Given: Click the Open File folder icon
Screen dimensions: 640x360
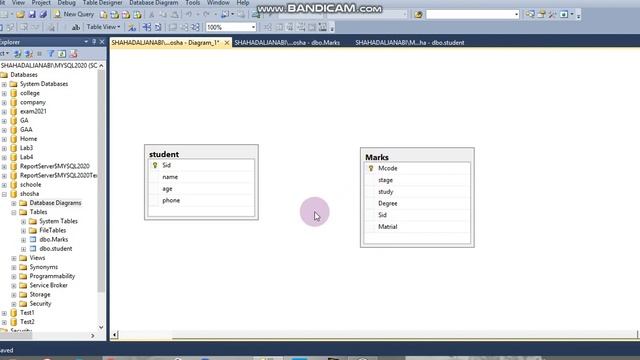Looking at the screenshot, I should pyautogui.click(x=20, y=15).
